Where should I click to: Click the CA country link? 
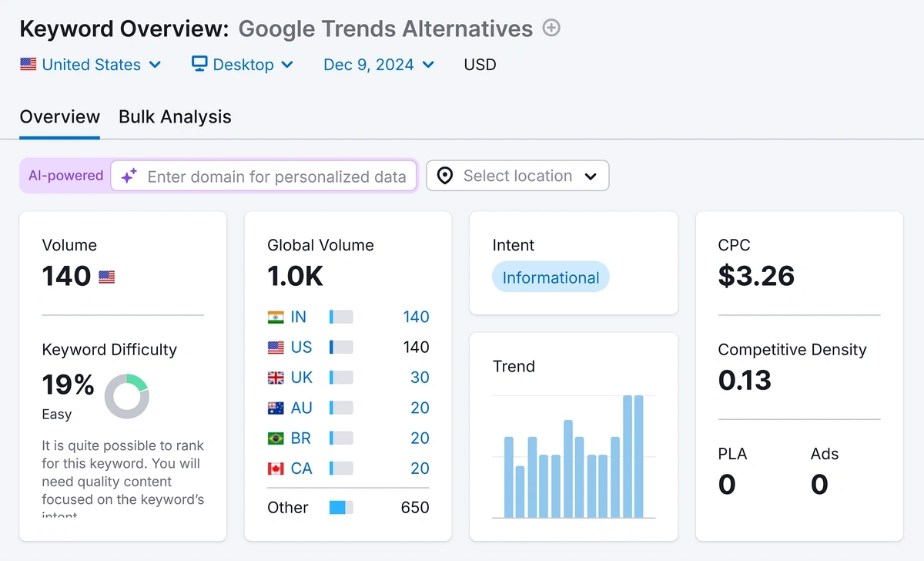pos(302,469)
